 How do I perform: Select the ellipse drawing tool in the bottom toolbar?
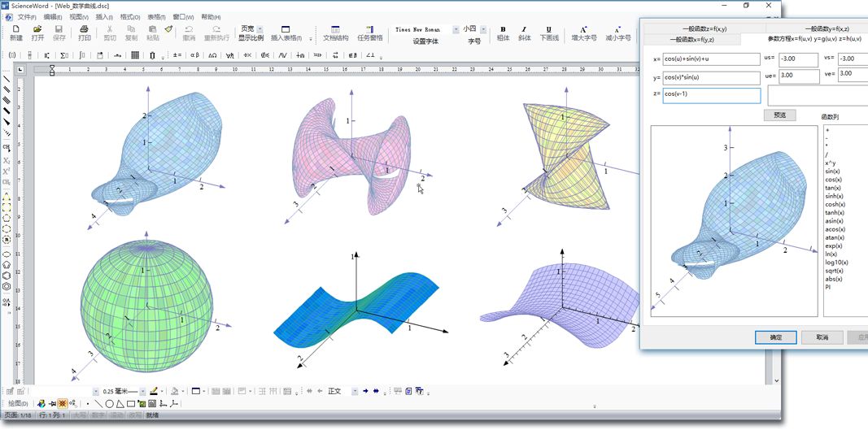109,404
